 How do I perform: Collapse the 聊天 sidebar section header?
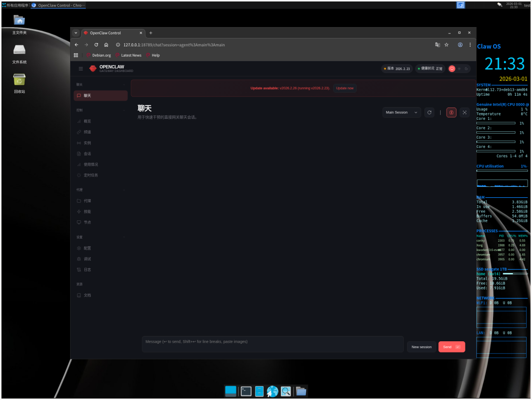pos(101,84)
